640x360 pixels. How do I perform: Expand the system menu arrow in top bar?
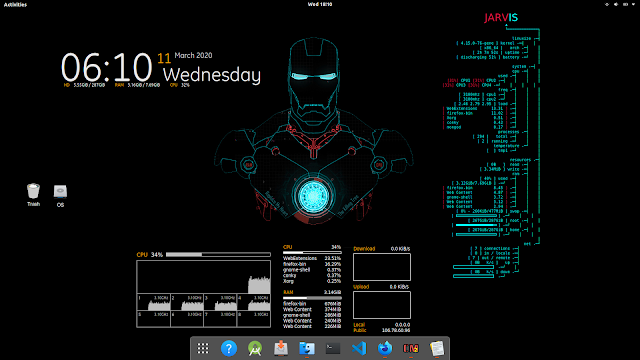pos(633,4)
